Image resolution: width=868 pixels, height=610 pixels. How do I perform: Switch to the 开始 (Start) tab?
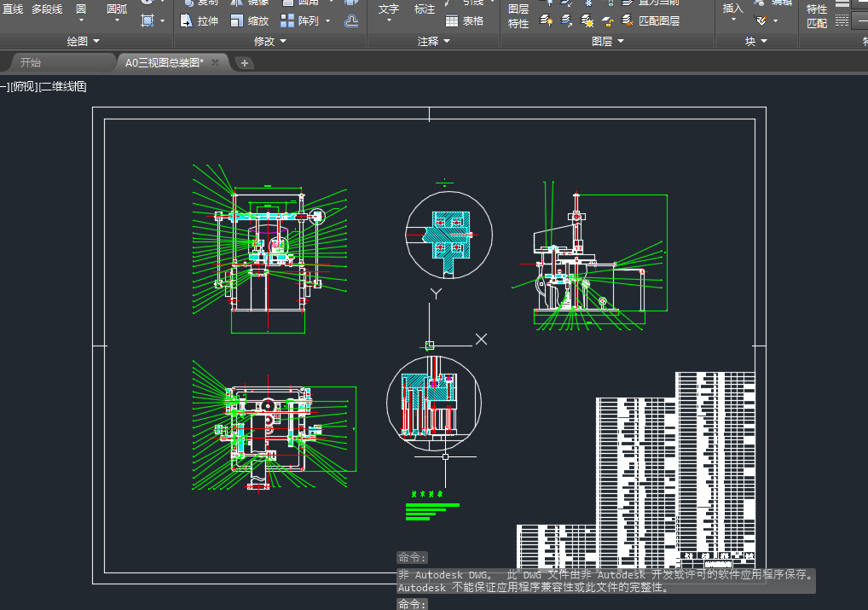click(31, 62)
